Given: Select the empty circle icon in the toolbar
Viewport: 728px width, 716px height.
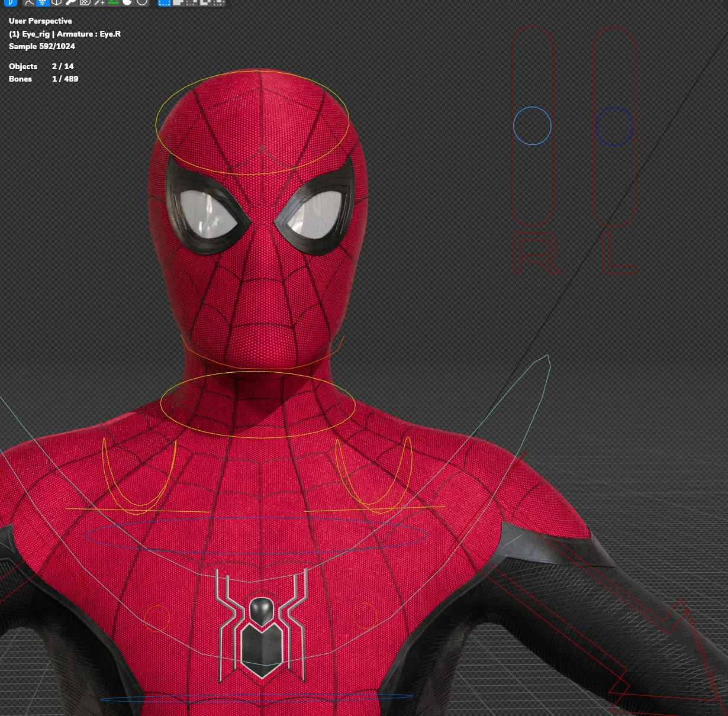Looking at the screenshot, I should [142, 4].
